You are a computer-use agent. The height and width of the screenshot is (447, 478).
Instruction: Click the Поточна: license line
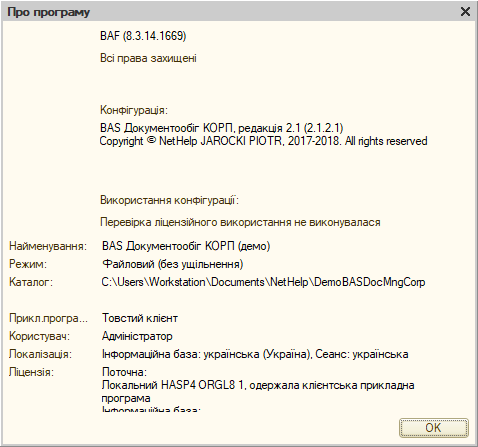tap(124, 372)
